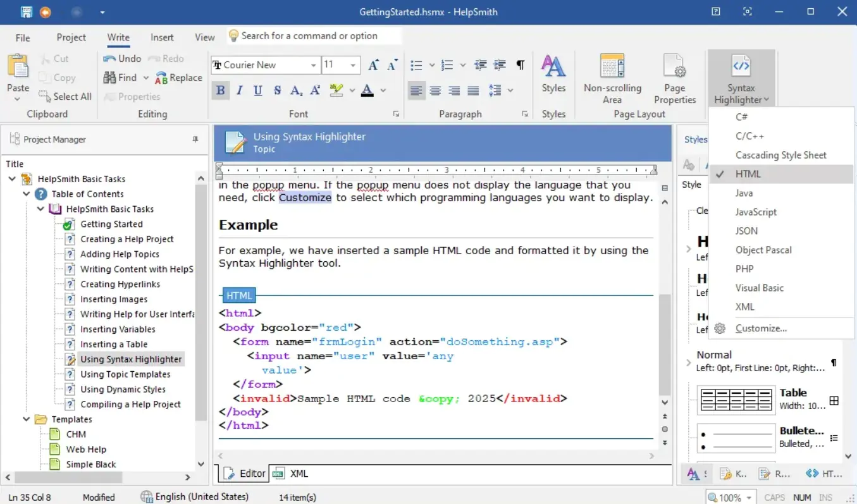Image resolution: width=857 pixels, height=504 pixels.
Task: Select Web Help template
Action: click(86, 449)
